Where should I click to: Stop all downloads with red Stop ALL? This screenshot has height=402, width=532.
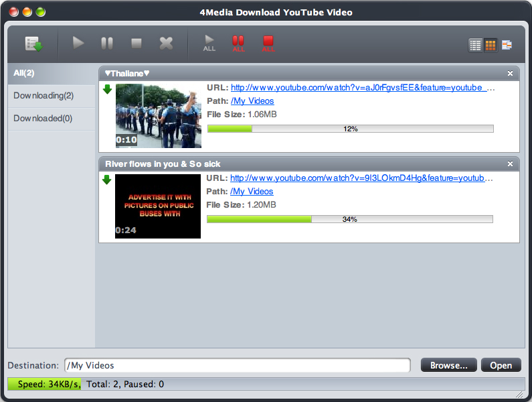[x=268, y=44]
